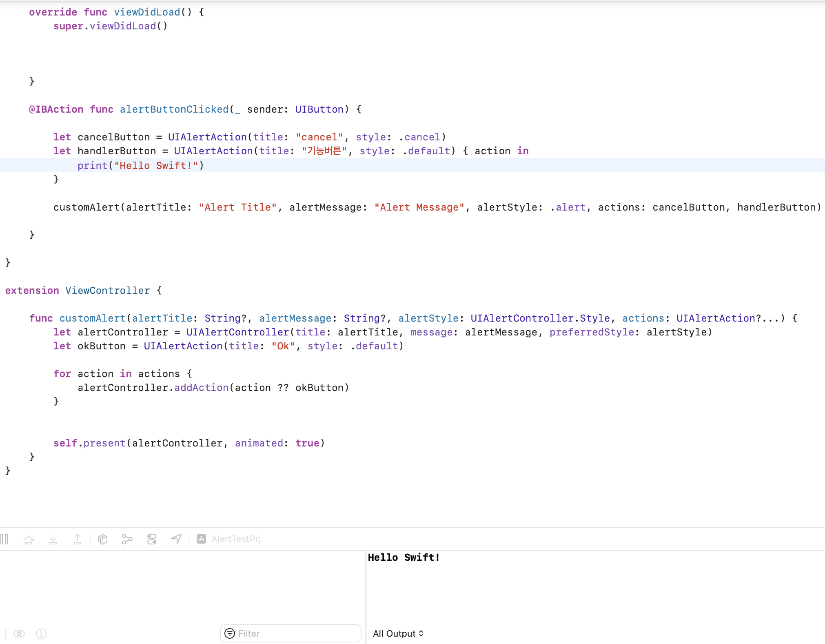Image resolution: width=825 pixels, height=644 pixels.
Task: Toggle the Quick Look eye icon
Action: (19, 633)
